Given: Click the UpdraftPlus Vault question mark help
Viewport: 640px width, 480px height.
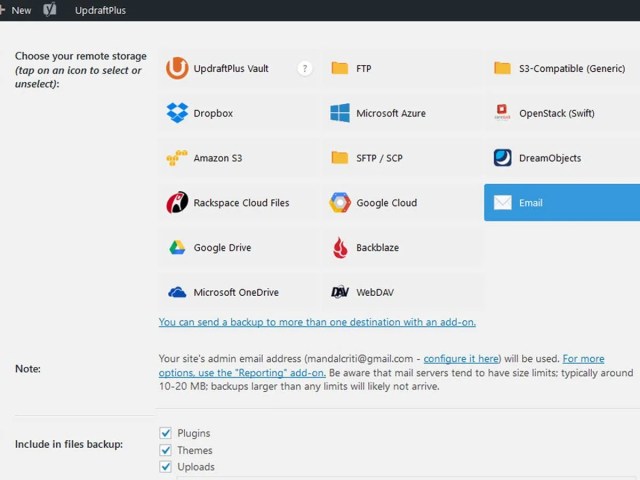Looking at the screenshot, I should pyautogui.click(x=305, y=68).
